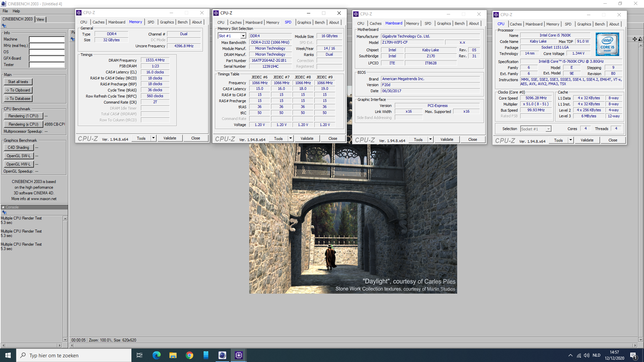Click the Cinebench app icon in the title bar
The width and height of the screenshot is (644, 362).
pos(3,4)
